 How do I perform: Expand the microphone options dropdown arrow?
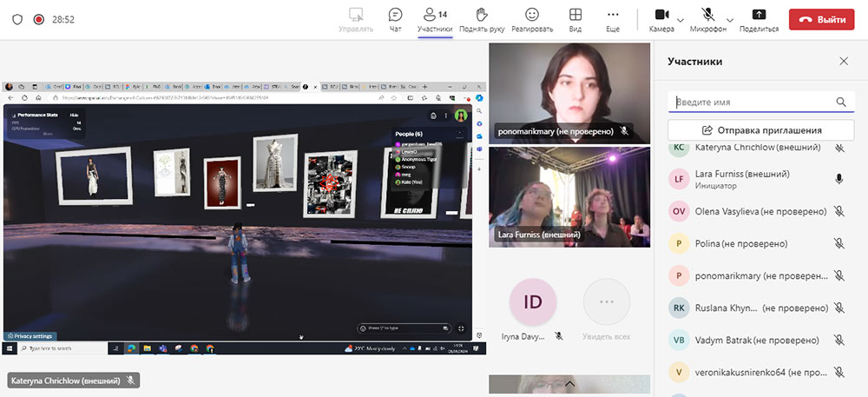pos(729,20)
